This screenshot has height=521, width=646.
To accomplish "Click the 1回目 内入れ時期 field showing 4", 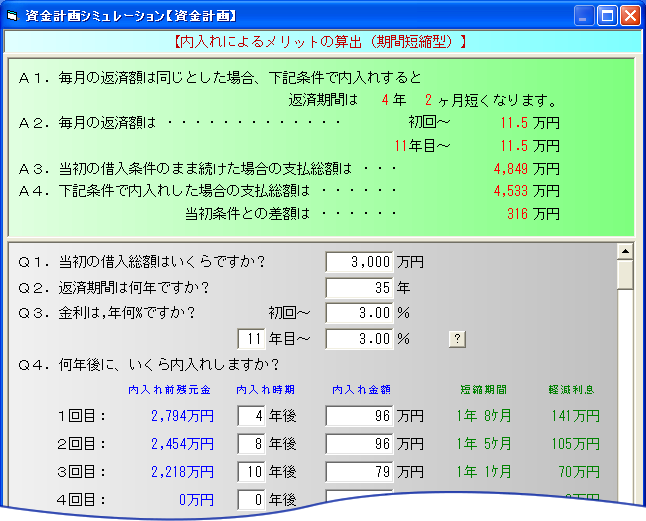I will tap(250, 416).
